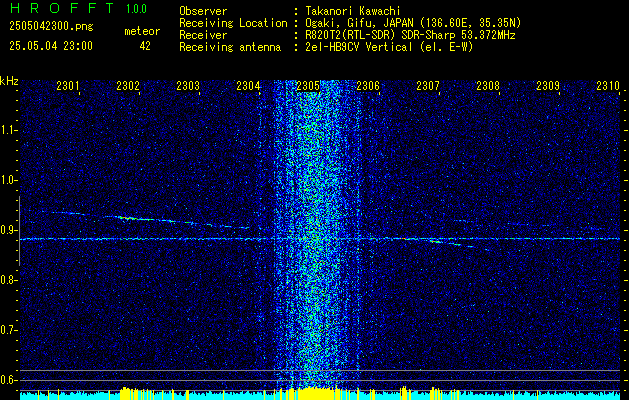
Task: Click the 0.7 kHz axis label
Action: (8, 330)
